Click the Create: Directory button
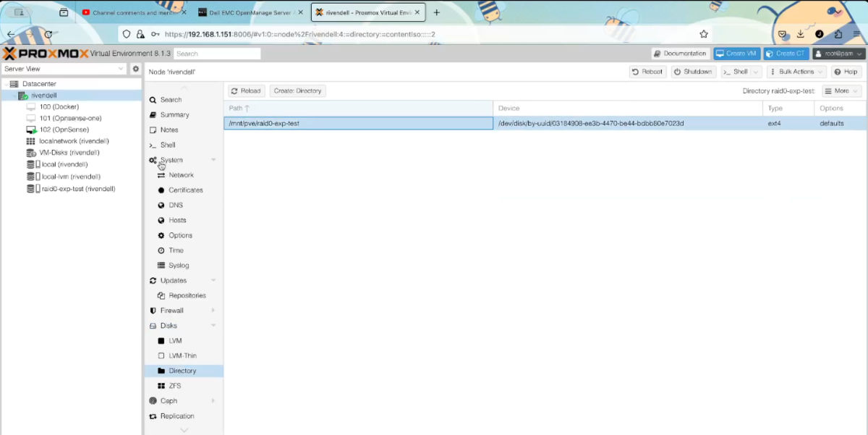This screenshot has height=435, width=868. tap(299, 90)
